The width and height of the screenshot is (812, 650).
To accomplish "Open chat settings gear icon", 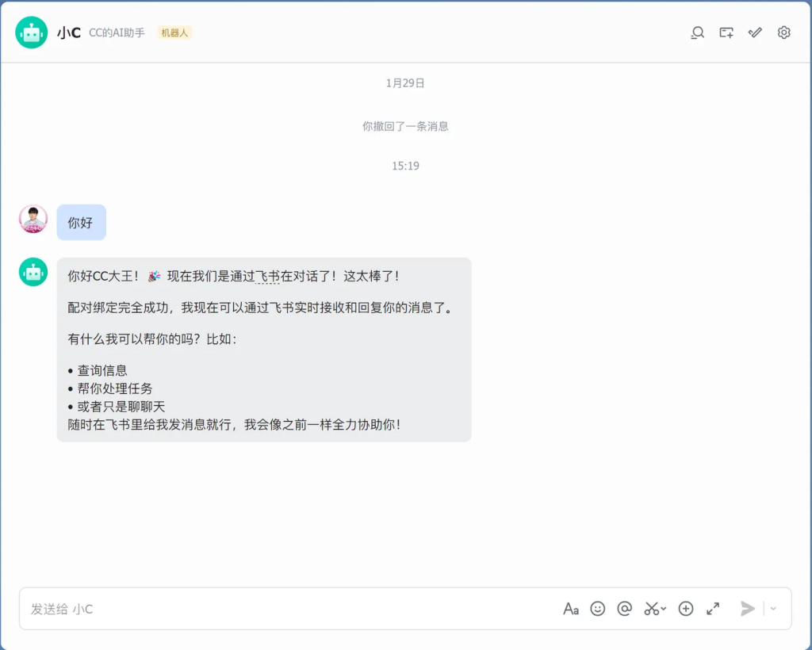I will [783, 32].
